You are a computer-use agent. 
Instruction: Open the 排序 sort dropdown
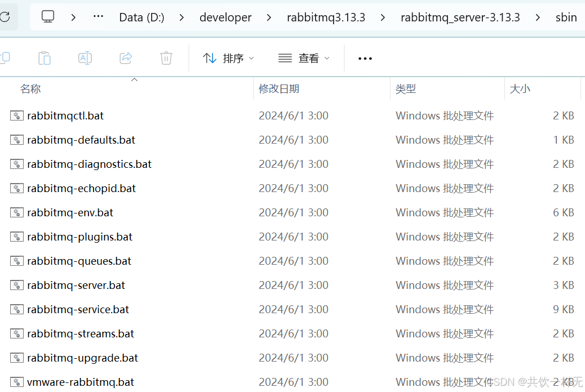[228, 58]
